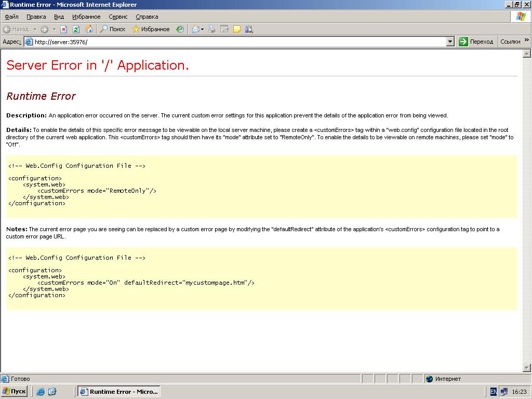Click the second quick launch icon

[52, 392]
